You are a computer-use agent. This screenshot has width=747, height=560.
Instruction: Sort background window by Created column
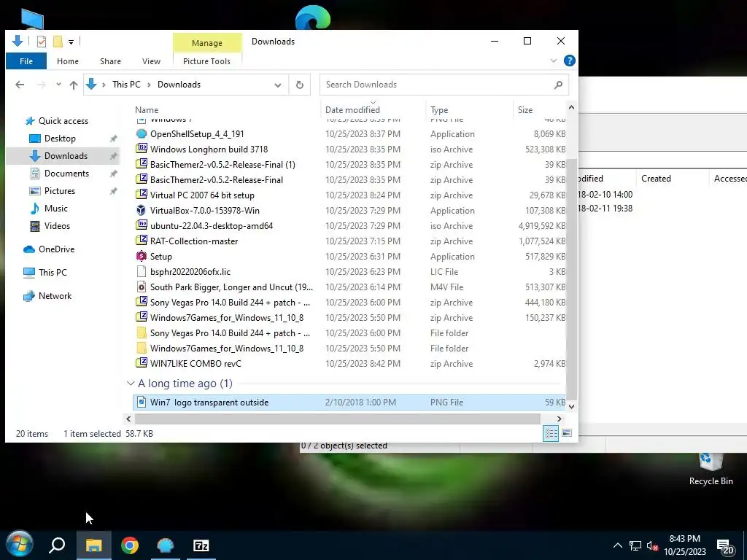[656, 179]
